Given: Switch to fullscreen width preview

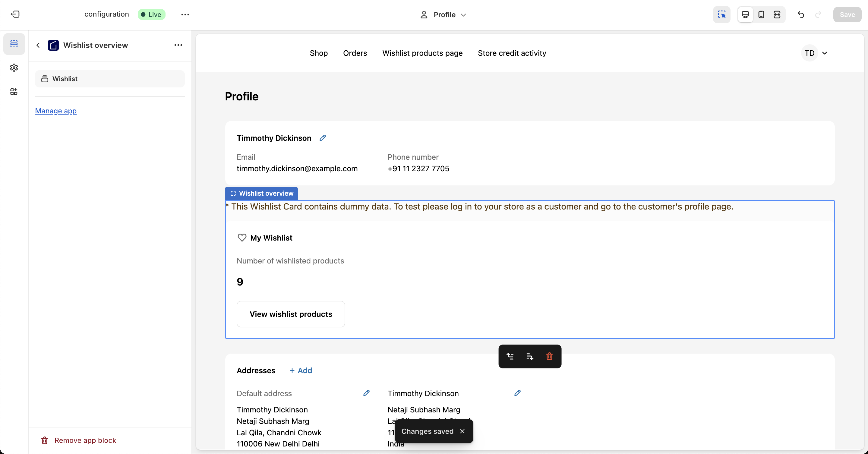Looking at the screenshot, I should click(x=777, y=14).
